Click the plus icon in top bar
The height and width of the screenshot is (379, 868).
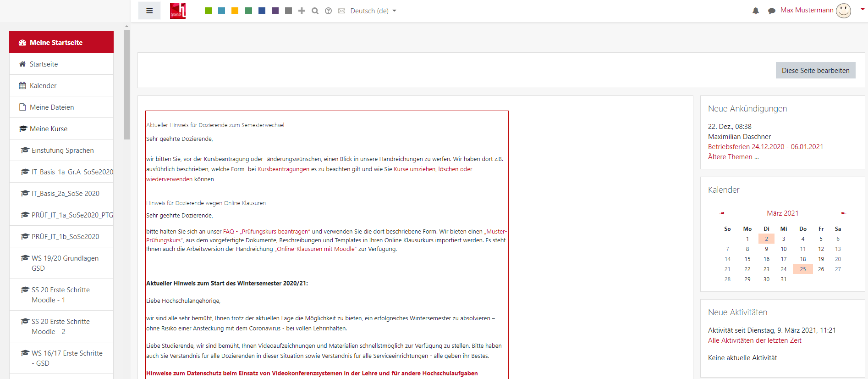pyautogui.click(x=302, y=11)
